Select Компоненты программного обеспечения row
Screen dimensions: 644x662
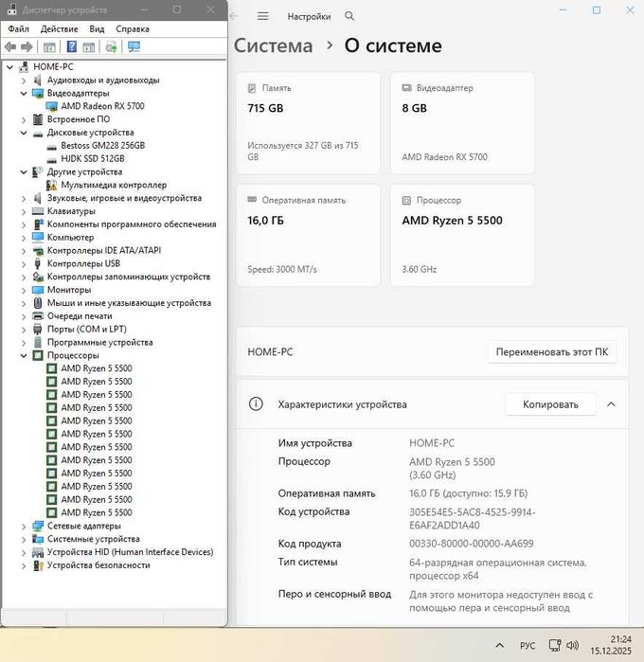[132, 224]
